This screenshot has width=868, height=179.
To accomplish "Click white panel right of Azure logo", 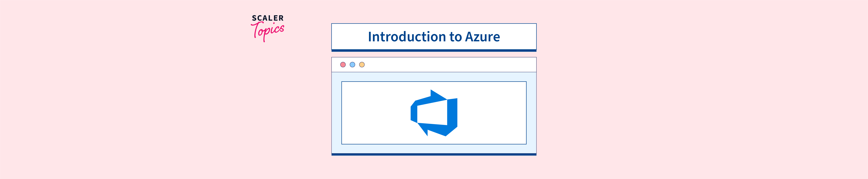I will tap(492, 113).
